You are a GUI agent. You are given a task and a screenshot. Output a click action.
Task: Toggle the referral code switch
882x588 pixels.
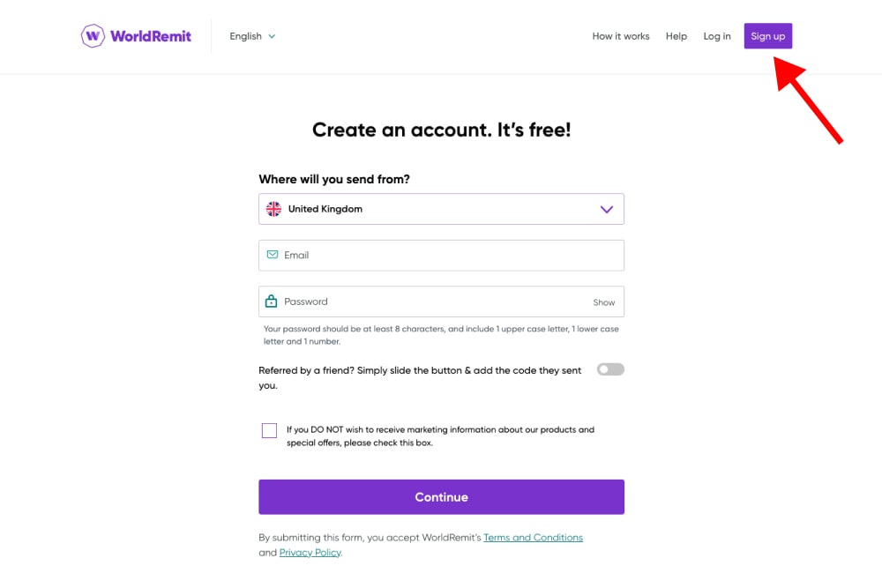click(610, 369)
